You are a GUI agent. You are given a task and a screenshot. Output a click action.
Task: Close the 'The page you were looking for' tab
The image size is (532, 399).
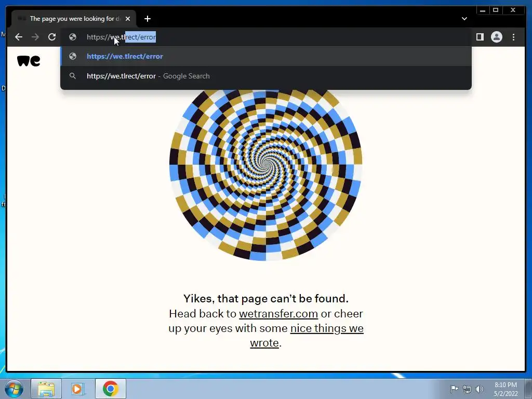128,19
